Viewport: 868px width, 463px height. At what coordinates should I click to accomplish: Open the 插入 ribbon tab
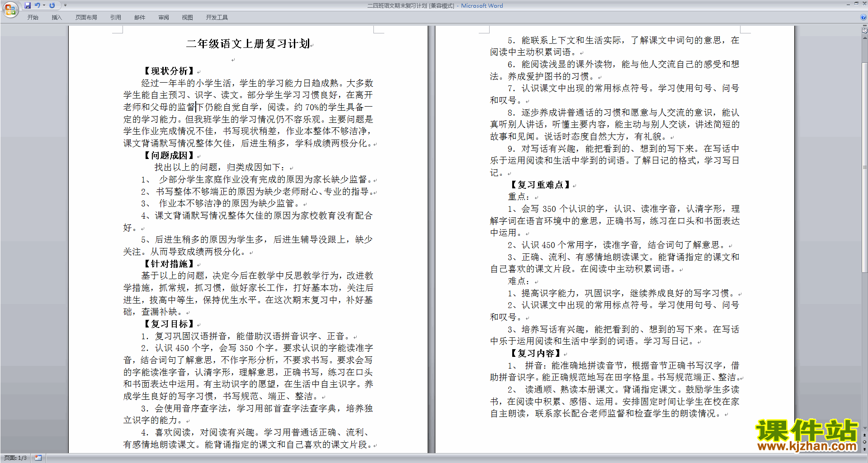tap(57, 18)
